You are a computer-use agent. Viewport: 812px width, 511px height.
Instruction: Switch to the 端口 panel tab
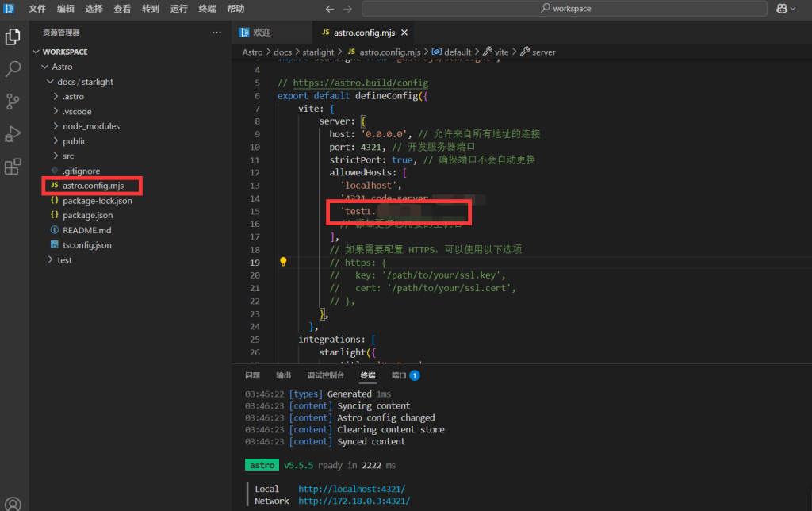tap(400, 375)
